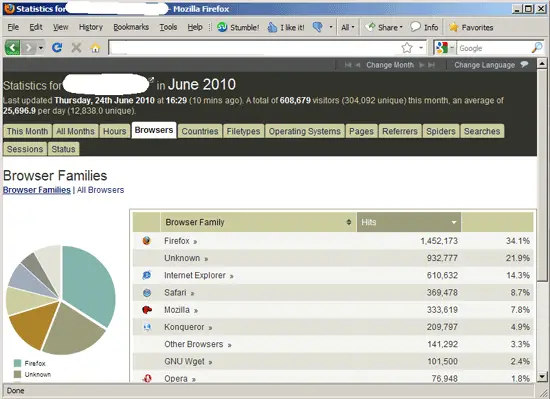
Task: Click the thumbs-up I like it! icon
Action: [272, 27]
